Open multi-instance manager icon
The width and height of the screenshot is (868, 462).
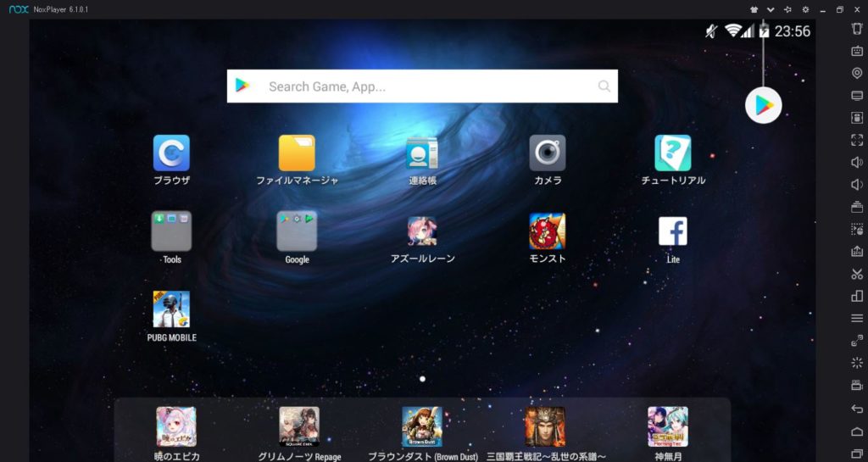[x=857, y=296]
